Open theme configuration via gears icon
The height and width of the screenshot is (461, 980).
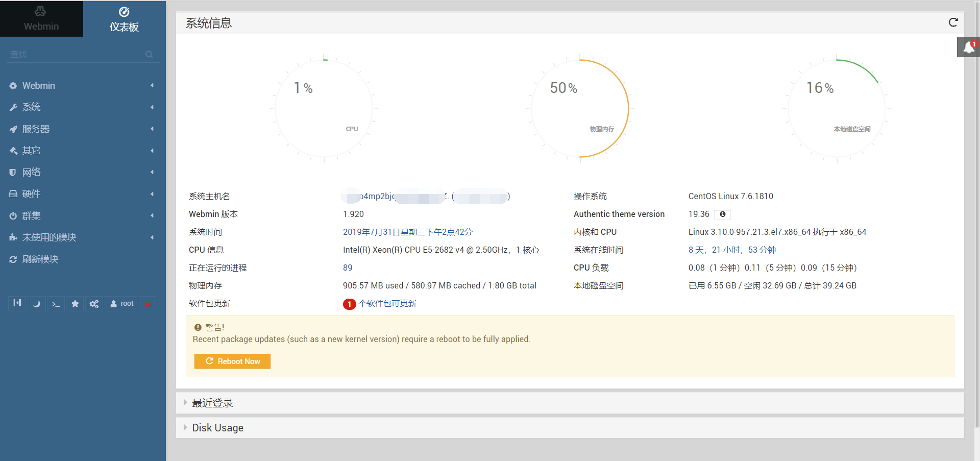pos(94,304)
